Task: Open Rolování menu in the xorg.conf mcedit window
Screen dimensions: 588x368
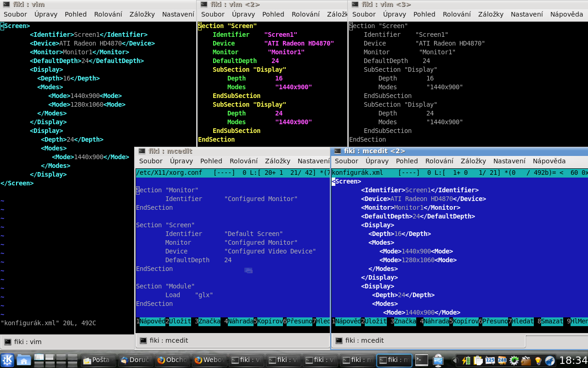Action: (243, 161)
